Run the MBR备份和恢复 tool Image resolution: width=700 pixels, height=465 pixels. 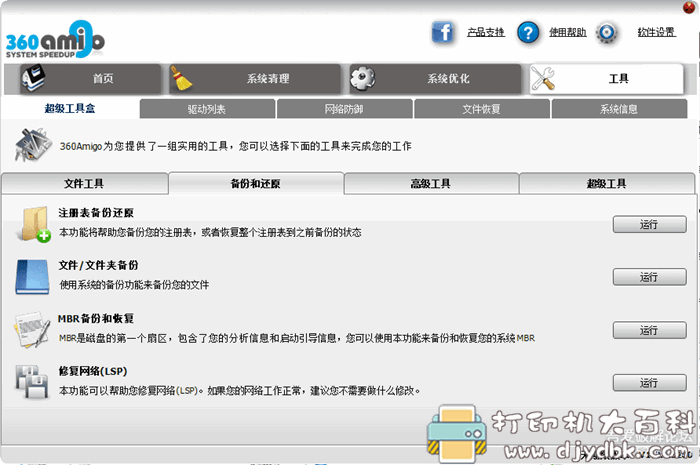tap(650, 330)
